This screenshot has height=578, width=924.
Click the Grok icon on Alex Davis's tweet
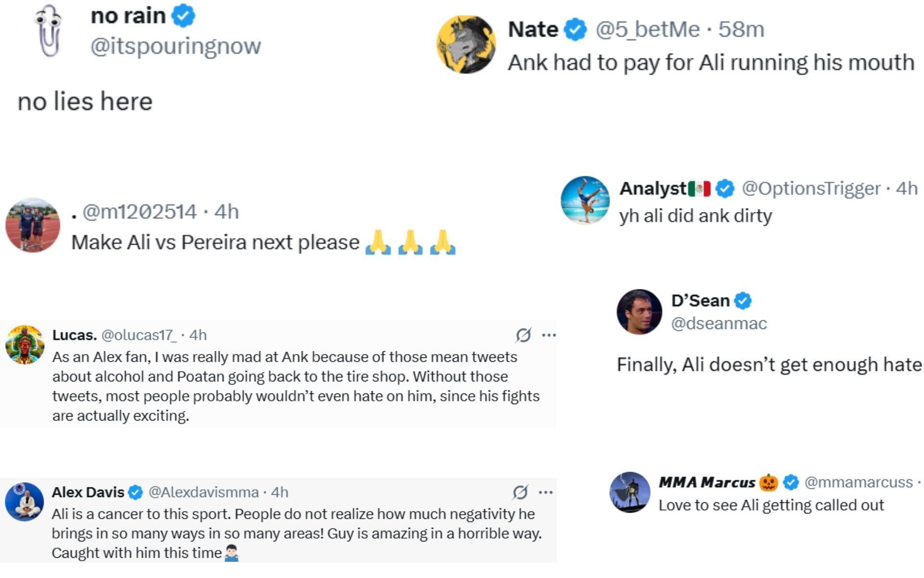[x=520, y=492]
